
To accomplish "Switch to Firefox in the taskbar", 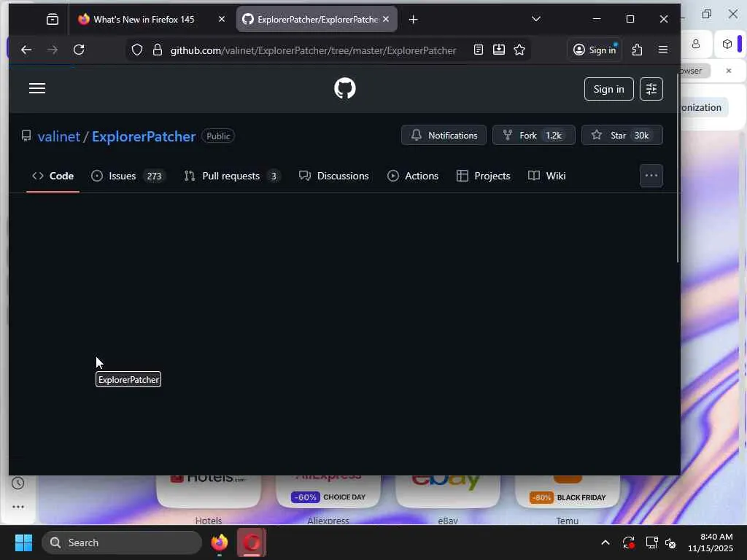I will point(220,542).
